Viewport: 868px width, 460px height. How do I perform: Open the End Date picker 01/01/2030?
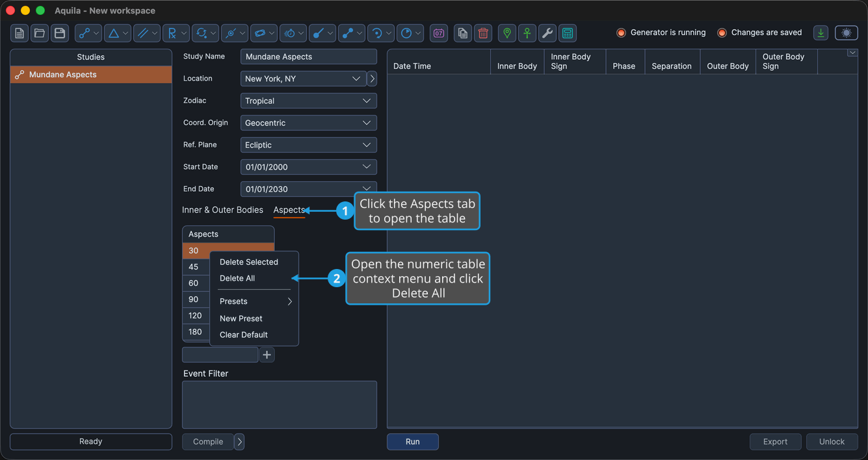[x=308, y=189]
